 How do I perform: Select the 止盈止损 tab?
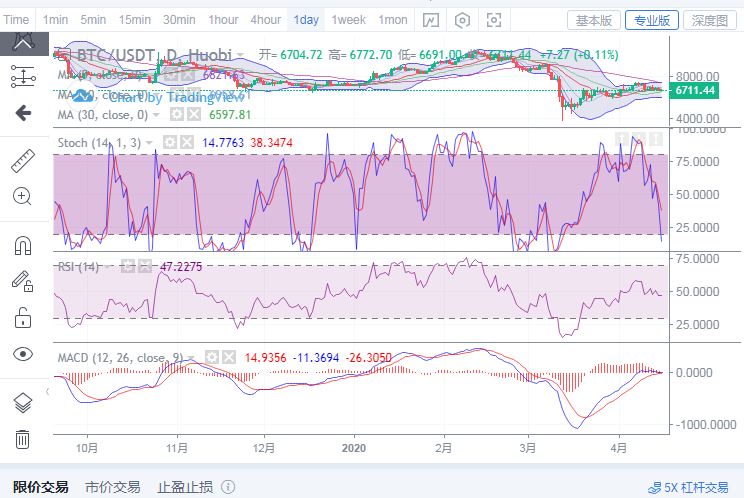coord(185,487)
